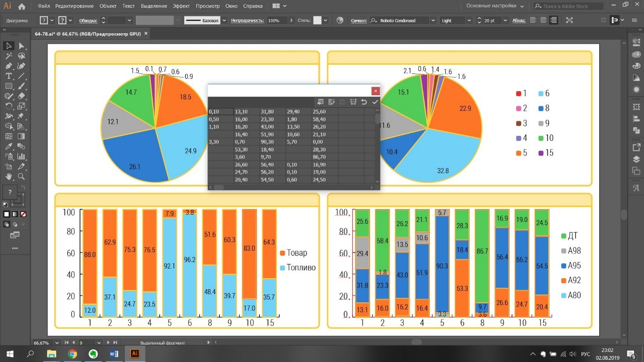Click Revert arrow in graph data window

364,102
